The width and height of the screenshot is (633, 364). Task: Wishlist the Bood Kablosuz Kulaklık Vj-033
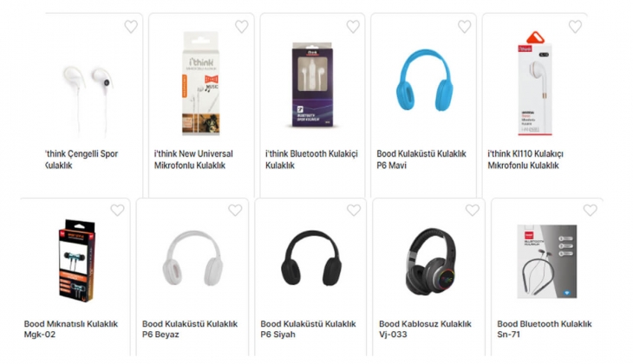(473, 210)
